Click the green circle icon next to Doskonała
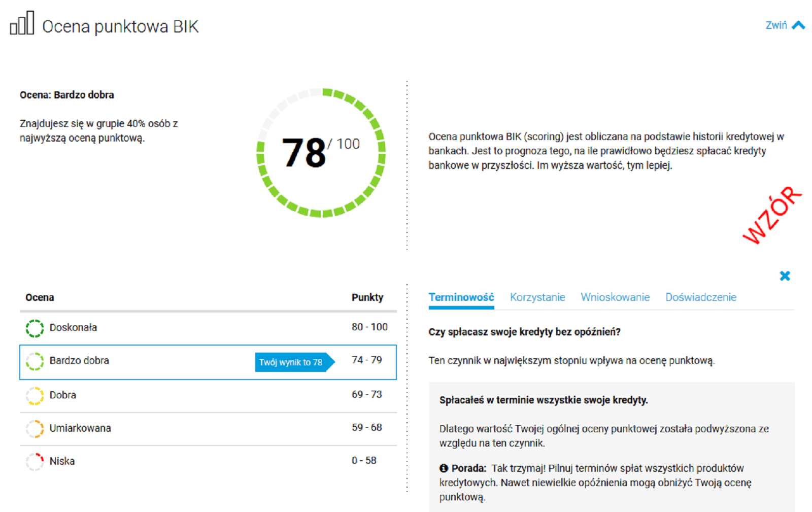Image resolution: width=812 pixels, height=512 pixels. 35,328
